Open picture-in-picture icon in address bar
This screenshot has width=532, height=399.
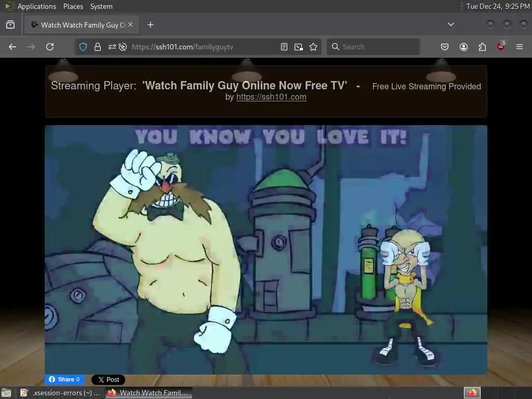click(299, 47)
